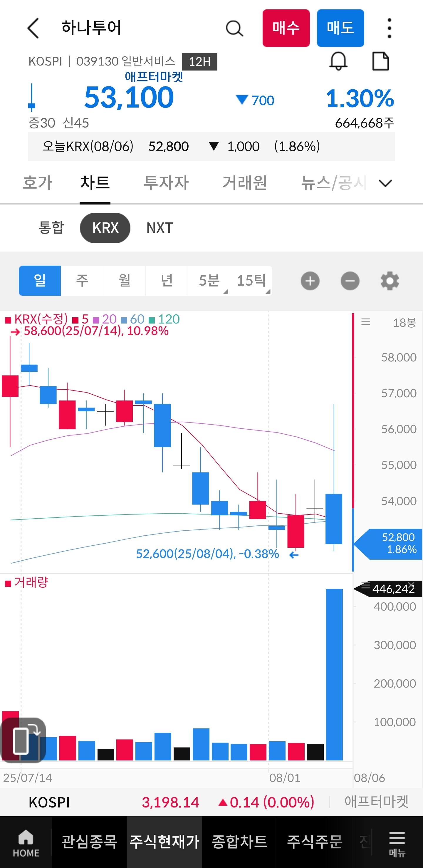Viewport: 423px width, 868px height.
Task: Tap the 신45 credit label
Action: 76,123
